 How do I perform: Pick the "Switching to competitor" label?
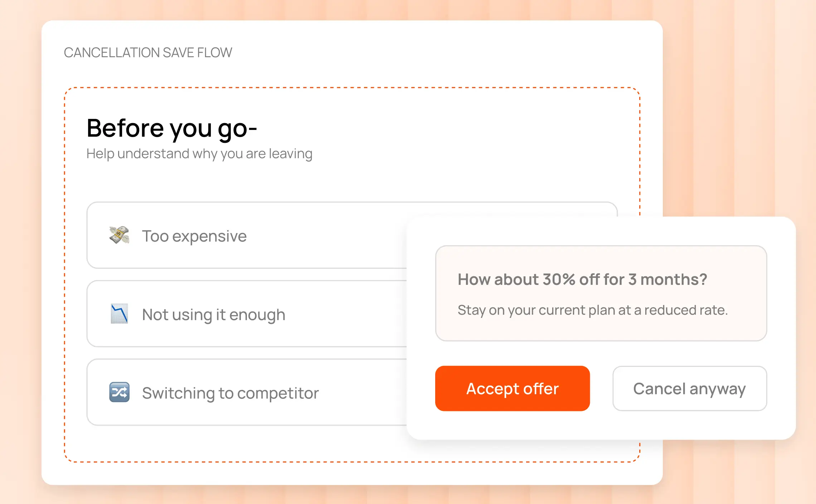[230, 393]
